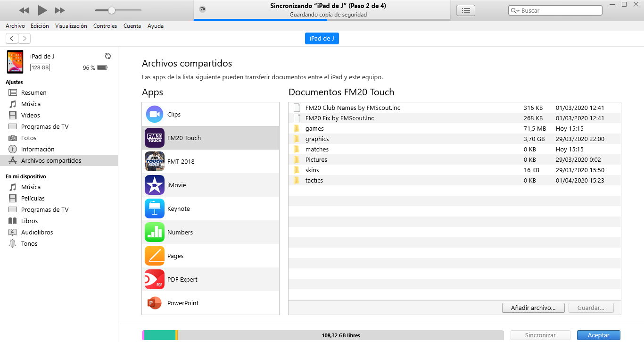644x342 pixels.
Task: Open Programas de TV under En mi dispositivo
Action: pos(59,209)
